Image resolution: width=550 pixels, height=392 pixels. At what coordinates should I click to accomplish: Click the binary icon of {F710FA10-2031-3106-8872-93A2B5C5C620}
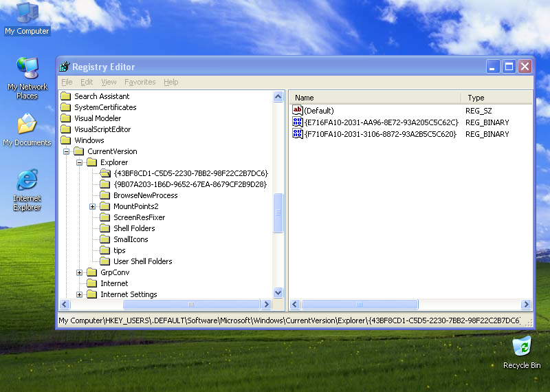pyautogui.click(x=297, y=133)
